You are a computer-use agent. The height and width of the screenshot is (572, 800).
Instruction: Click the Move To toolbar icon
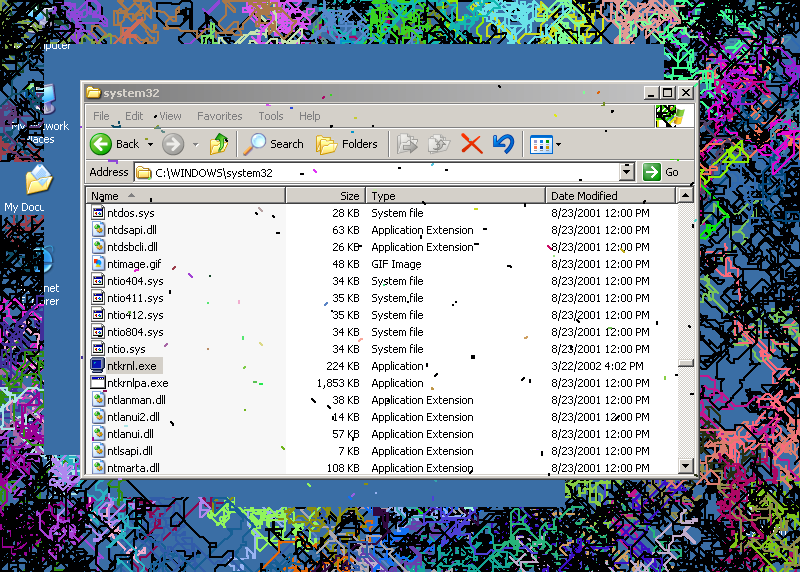coord(407,144)
